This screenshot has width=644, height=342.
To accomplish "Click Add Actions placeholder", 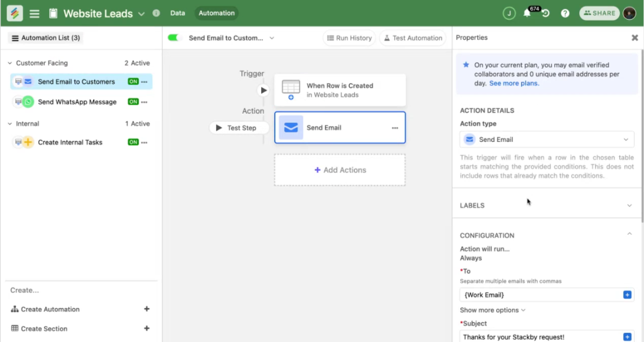I will 339,170.
